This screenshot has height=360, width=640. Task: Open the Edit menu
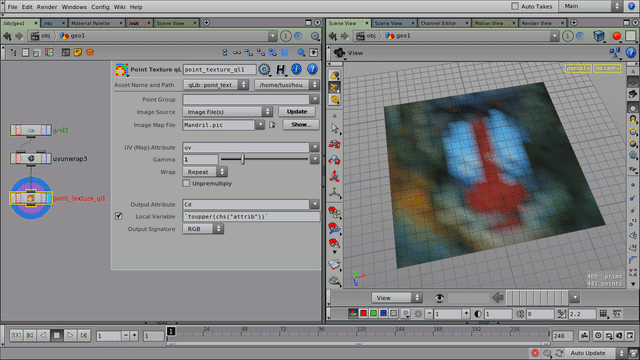[27, 7]
